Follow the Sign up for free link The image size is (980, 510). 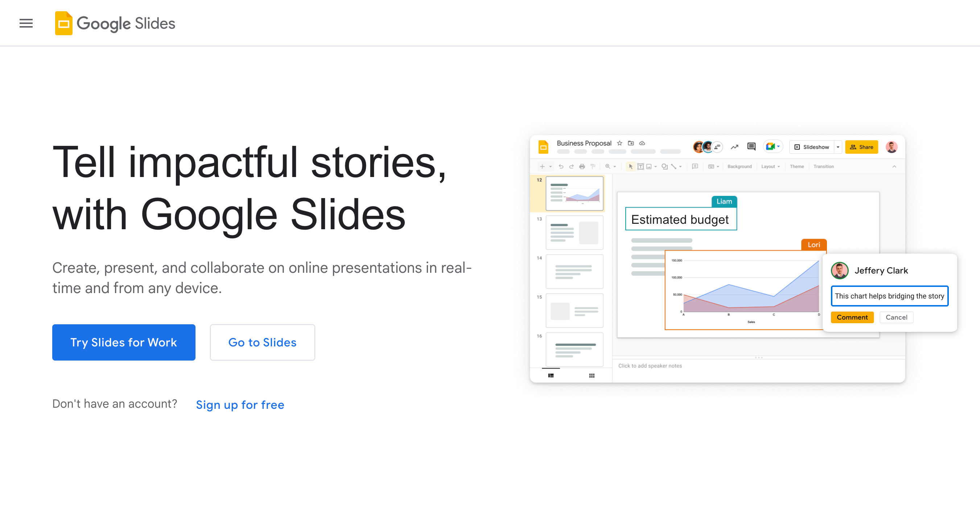240,404
